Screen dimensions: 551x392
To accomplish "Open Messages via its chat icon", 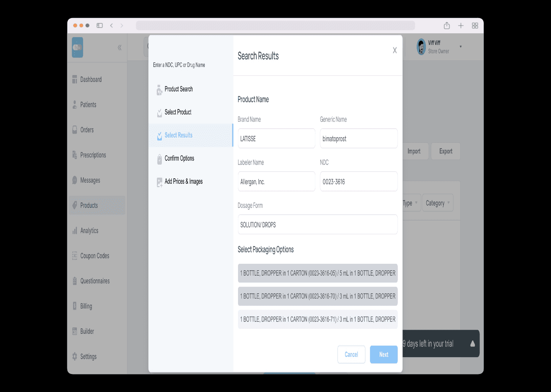I will pyautogui.click(x=75, y=180).
